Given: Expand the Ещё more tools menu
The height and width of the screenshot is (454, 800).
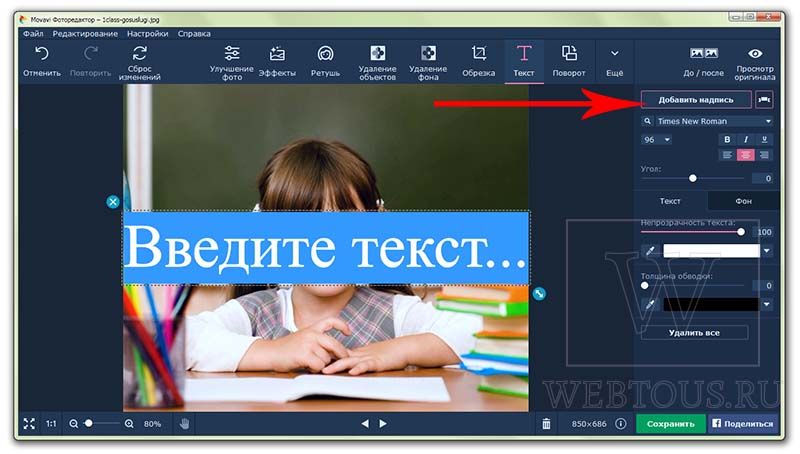Looking at the screenshot, I should tap(614, 62).
